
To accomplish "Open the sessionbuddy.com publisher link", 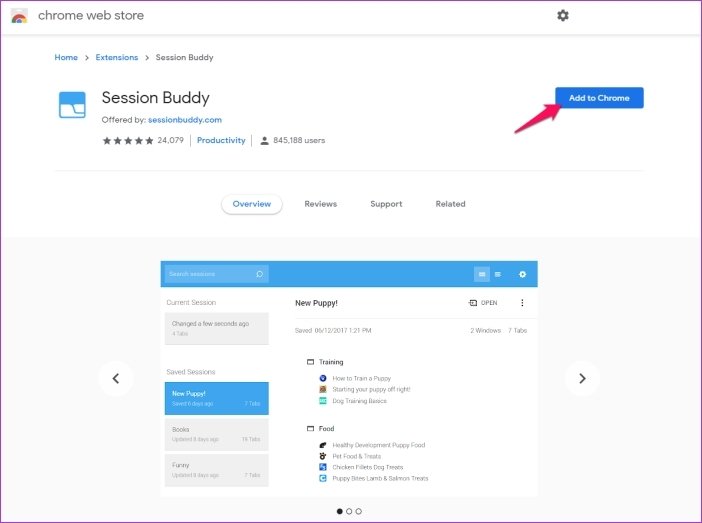I will [184, 120].
